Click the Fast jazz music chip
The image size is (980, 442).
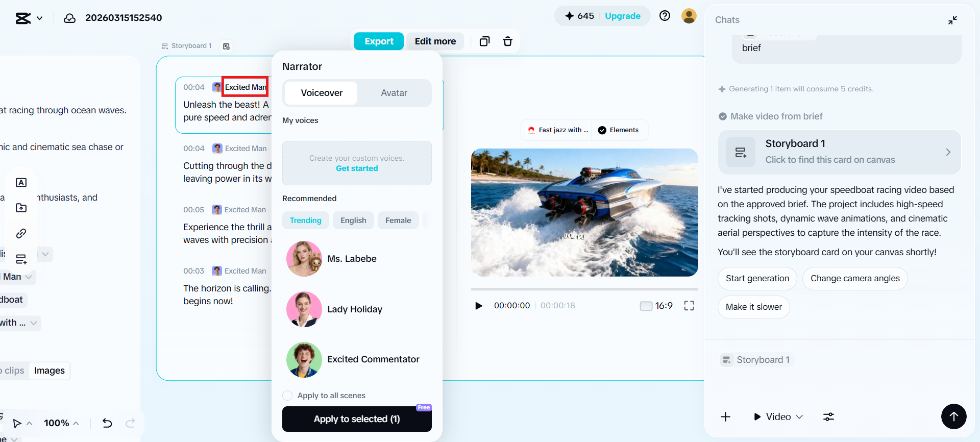pyautogui.click(x=558, y=130)
